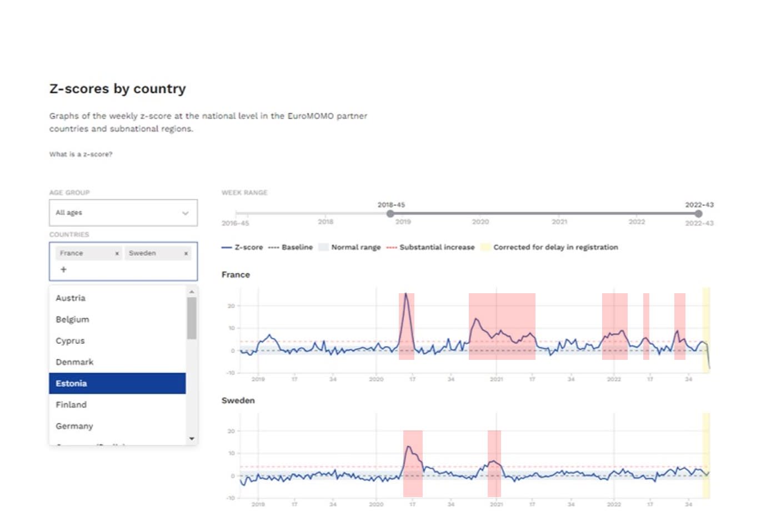Click the country list scrollbar thumb
The image size is (776, 532).
click(x=192, y=318)
